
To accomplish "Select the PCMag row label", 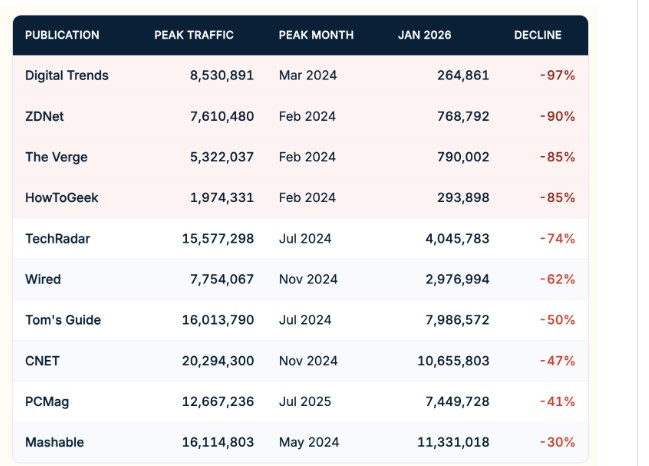I will [x=47, y=402].
